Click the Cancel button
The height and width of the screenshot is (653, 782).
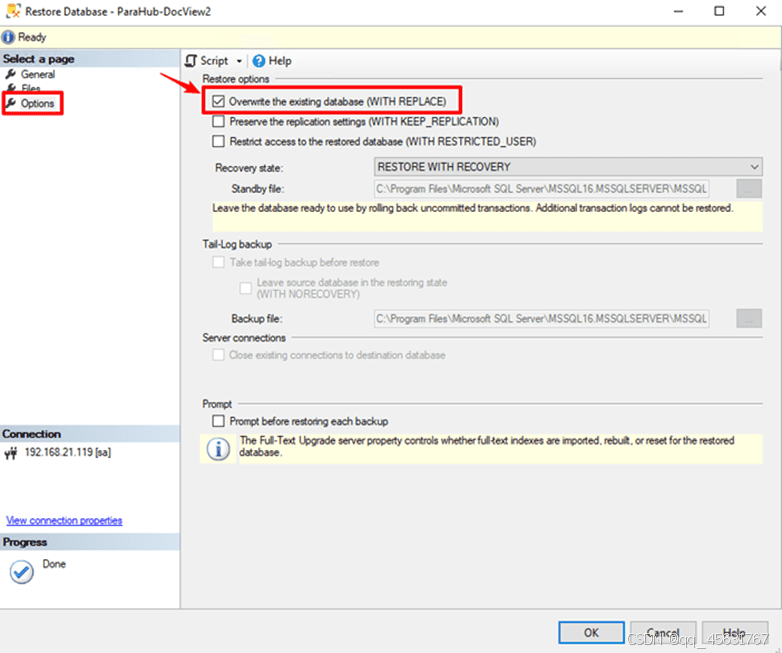tap(663, 632)
